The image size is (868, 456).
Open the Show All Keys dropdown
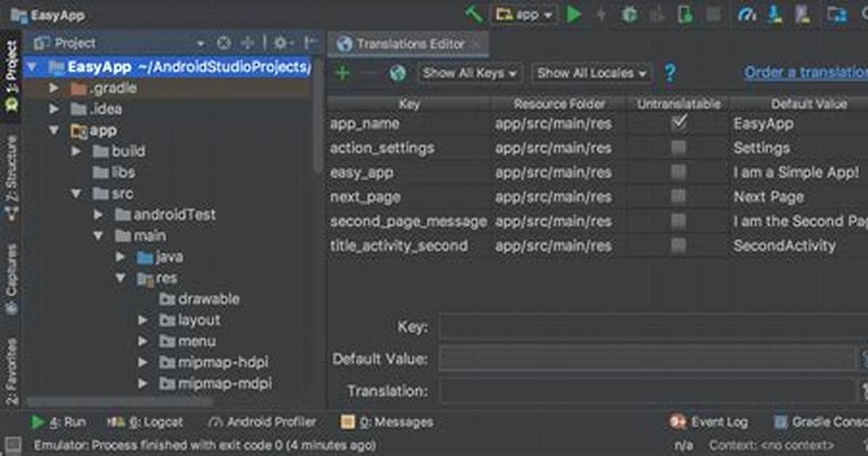coord(470,73)
